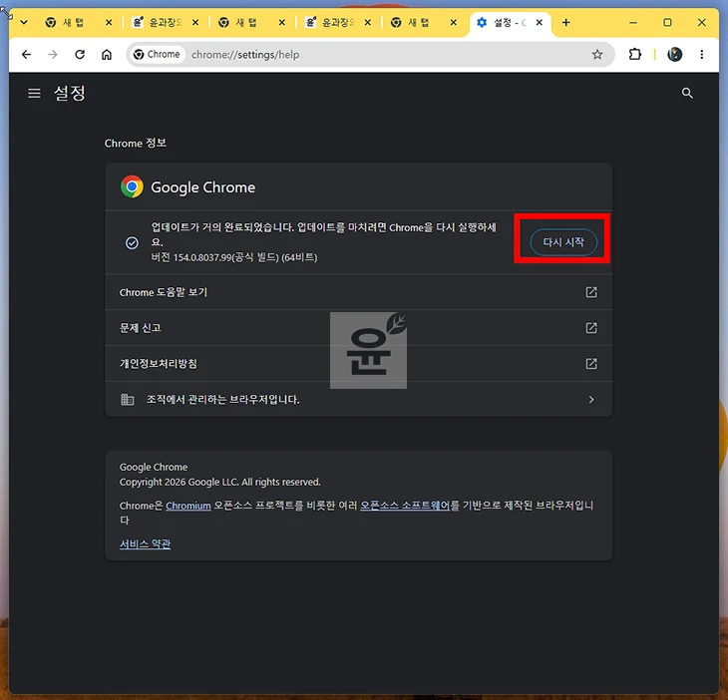The width and height of the screenshot is (728, 700).
Task: Go back with the back arrow
Action: (27, 54)
